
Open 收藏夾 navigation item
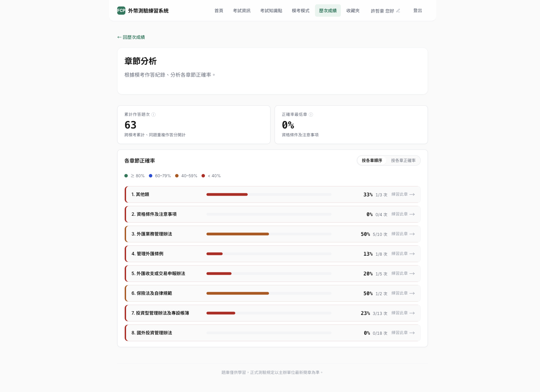[x=353, y=11]
